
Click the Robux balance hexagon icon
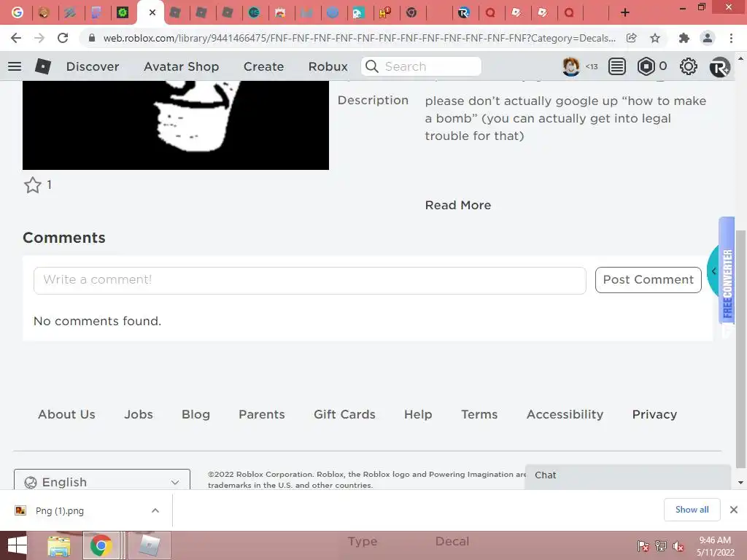tap(646, 66)
